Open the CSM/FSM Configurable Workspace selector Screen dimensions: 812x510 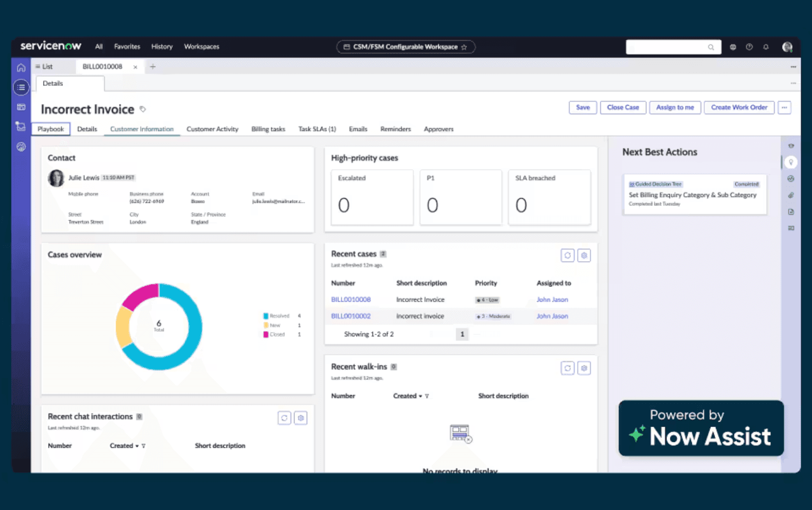coord(405,47)
